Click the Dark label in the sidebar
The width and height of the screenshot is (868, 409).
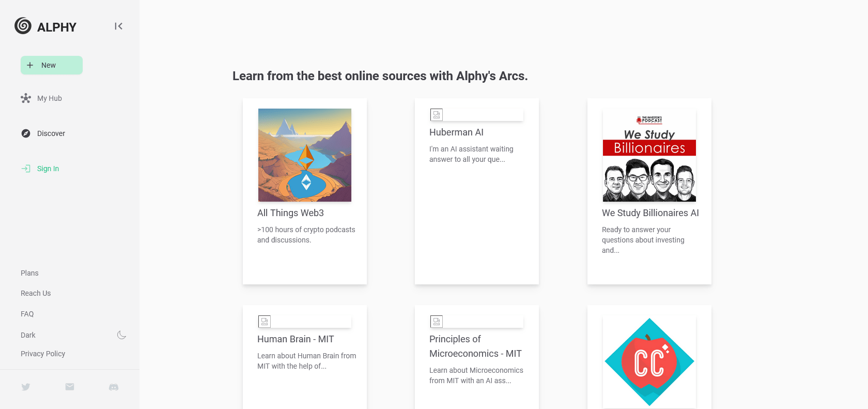pos(28,335)
